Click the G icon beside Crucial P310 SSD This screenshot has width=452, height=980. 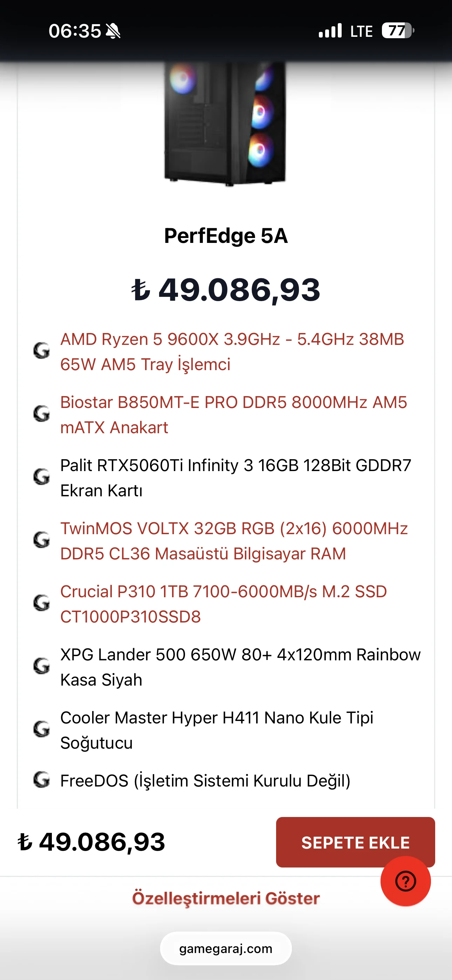(41, 603)
